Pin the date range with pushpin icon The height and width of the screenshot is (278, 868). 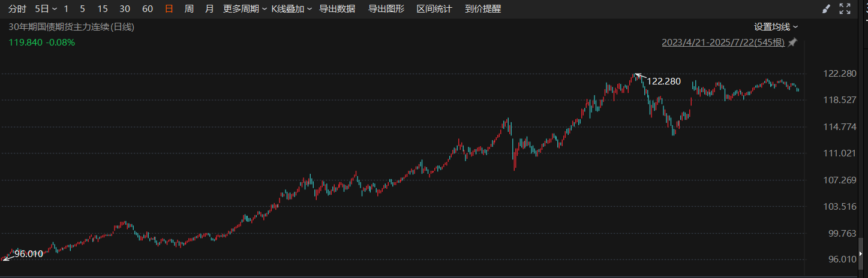(792, 42)
